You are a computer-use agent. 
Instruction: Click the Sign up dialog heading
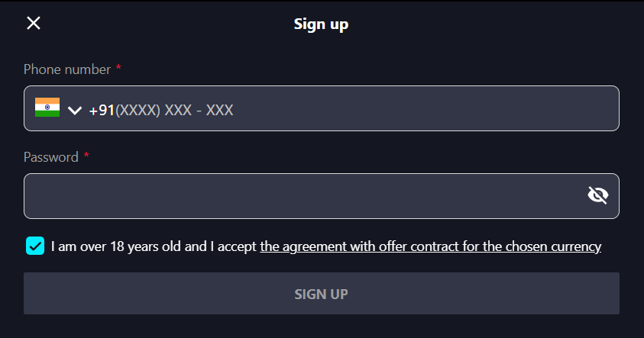coord(321,24)
